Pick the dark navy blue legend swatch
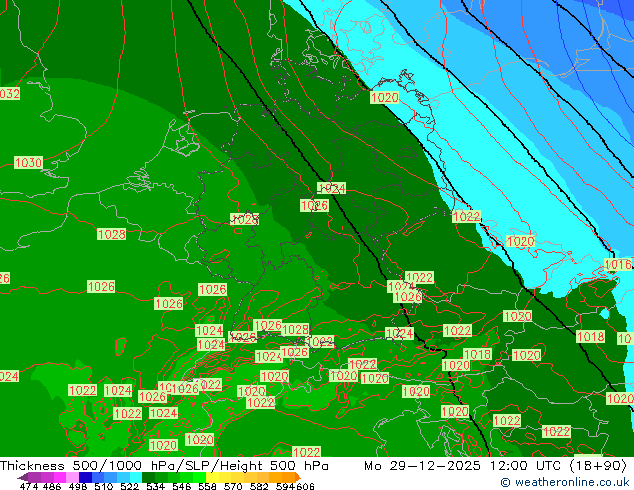634x490 pixels. pyautogui.click(x=85, y=478)
